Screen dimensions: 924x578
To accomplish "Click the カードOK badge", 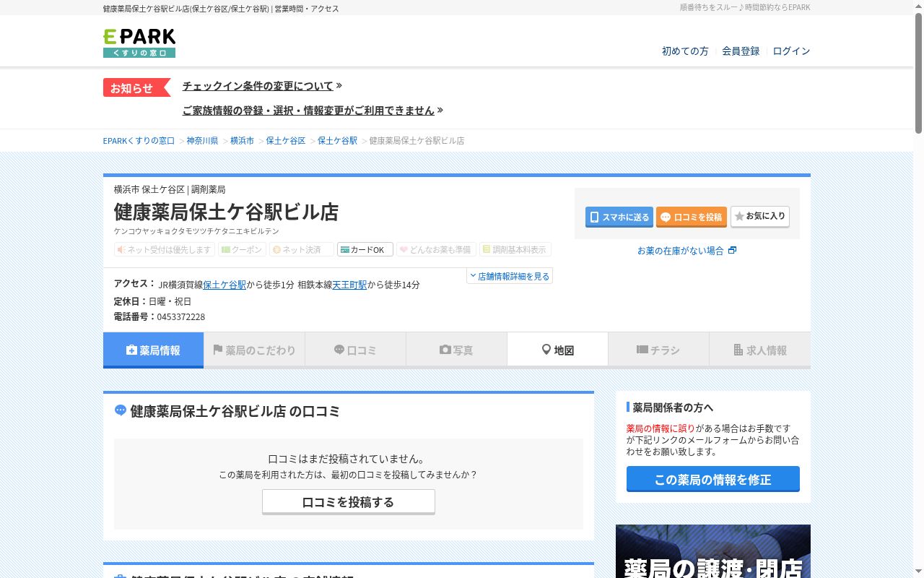I will (365, 249).
